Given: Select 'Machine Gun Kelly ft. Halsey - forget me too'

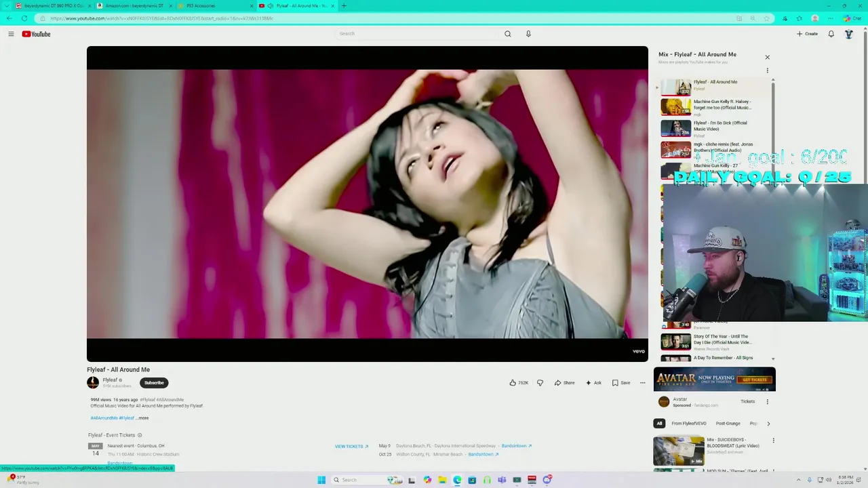Looking at the screenshot, I should [713, 107].
